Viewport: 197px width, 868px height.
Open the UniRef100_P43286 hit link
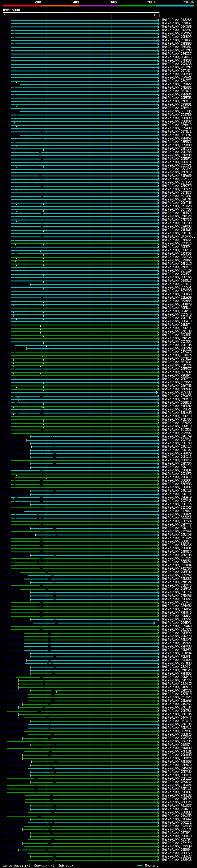(176, 20)
